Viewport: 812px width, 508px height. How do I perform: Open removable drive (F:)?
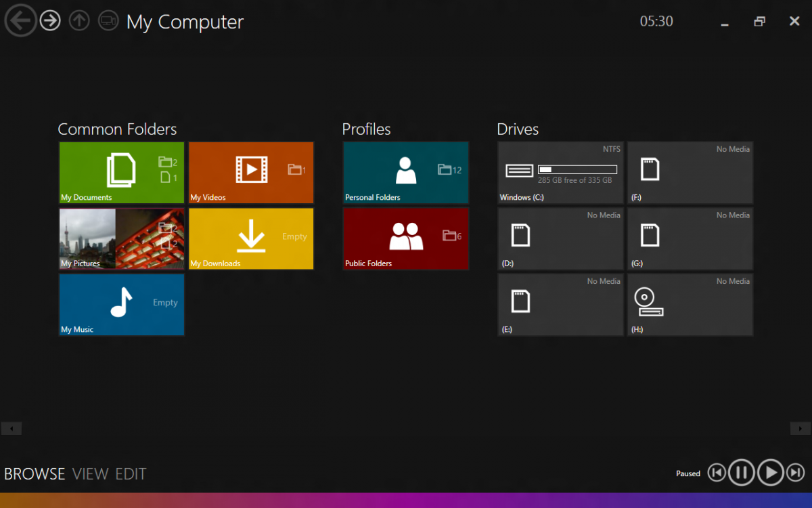690,173
